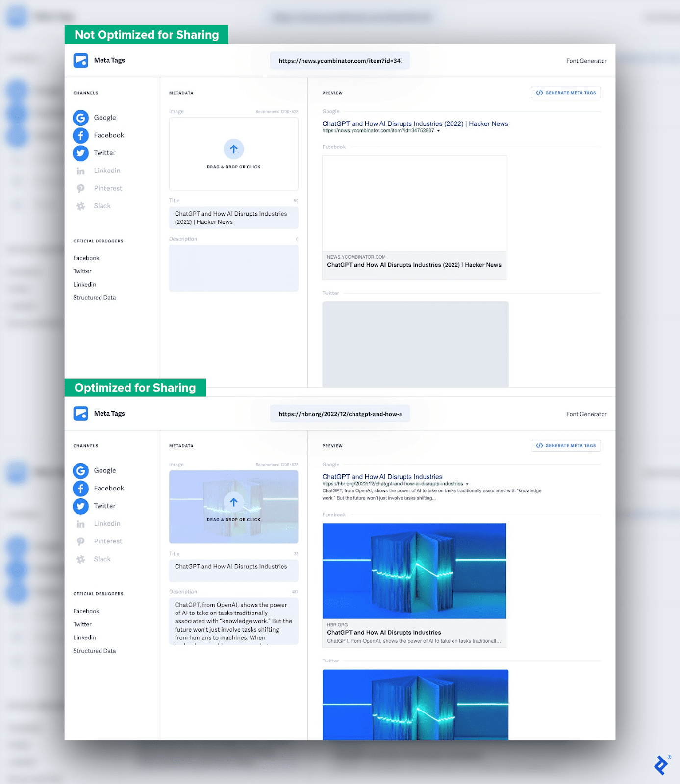Screen dimensions: 680x784
Task: Open Structured Data debugger in the top panel
Action: click(95, 298)
